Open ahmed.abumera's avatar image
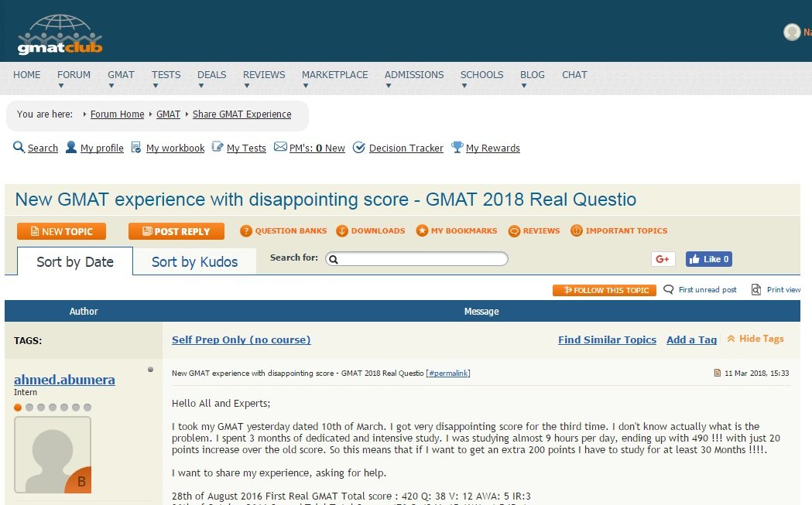 point(53,455)
